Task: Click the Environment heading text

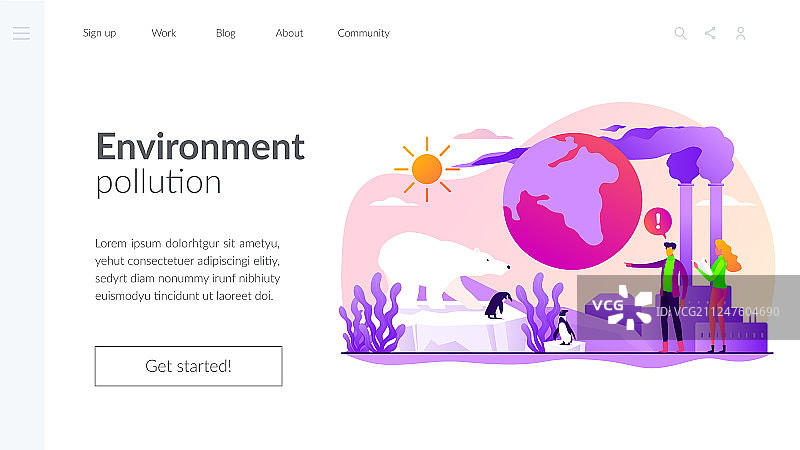Action: click(201, 147)
